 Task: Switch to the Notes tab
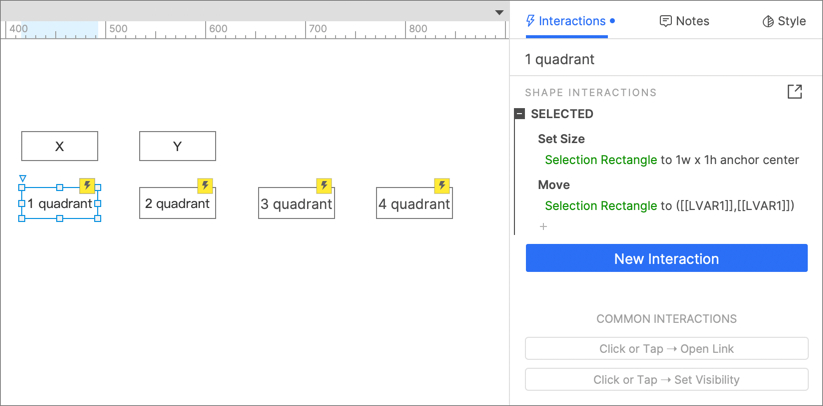point(685,21)
